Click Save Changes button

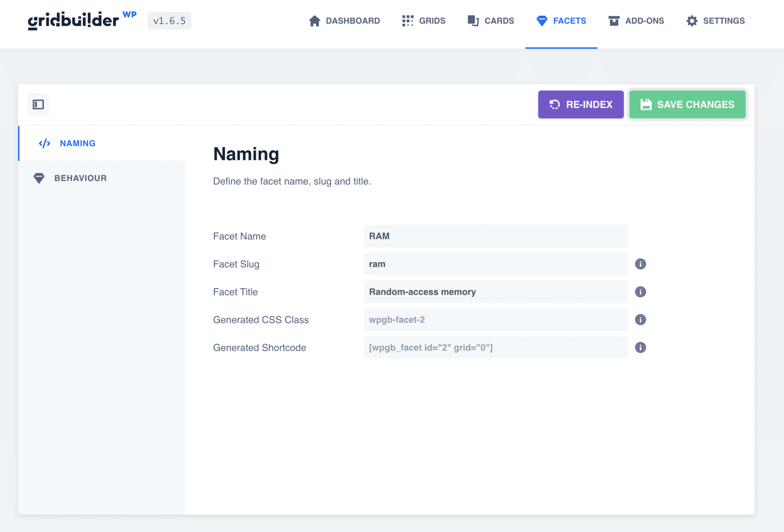coord(688,104)
